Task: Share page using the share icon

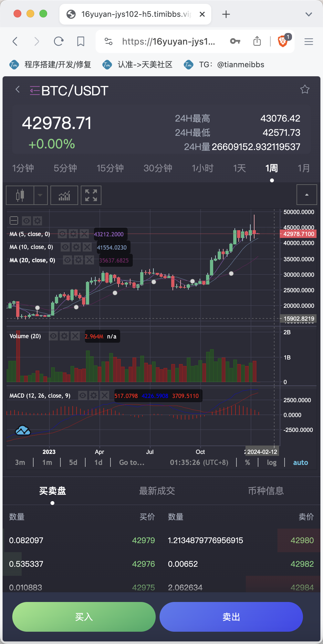Action: (x=257, y=41)
